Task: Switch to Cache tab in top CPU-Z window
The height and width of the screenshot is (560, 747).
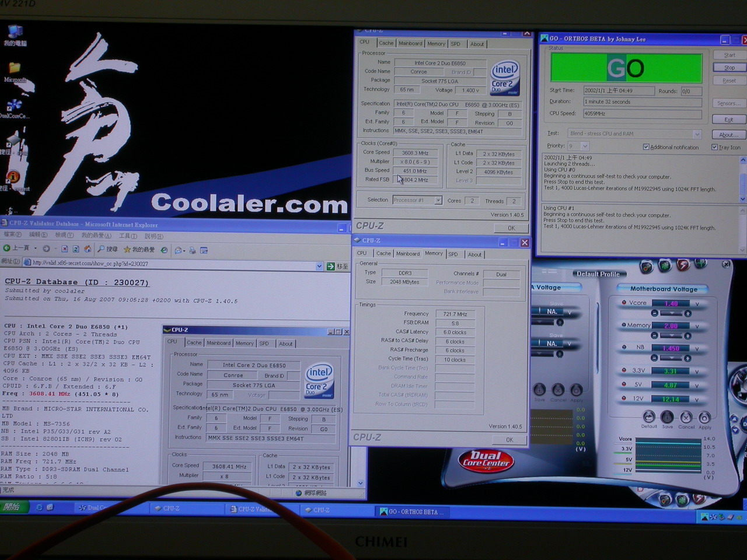Action: [386, 43]
